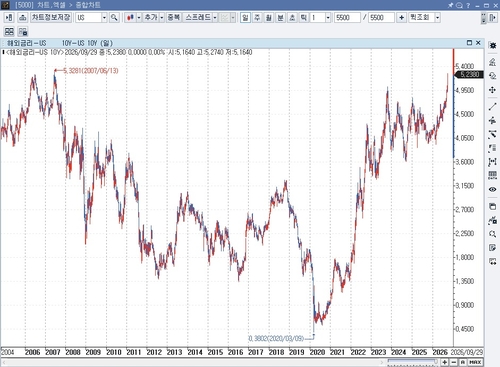Open the 퀵조회 dropdown
The width and height of the screenshot is (500, 367).
coord(438,17)
